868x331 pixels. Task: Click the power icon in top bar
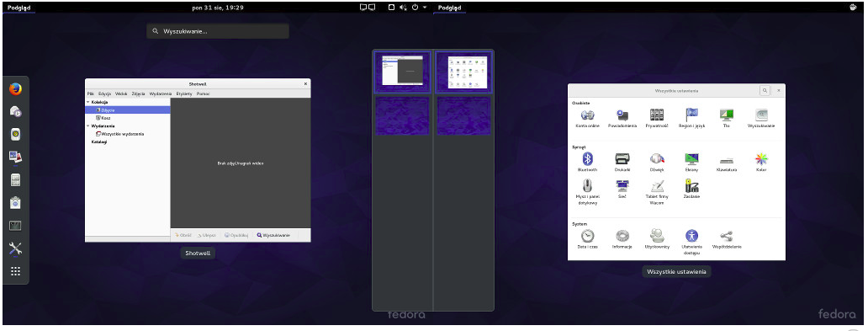(x=415, y=8)
